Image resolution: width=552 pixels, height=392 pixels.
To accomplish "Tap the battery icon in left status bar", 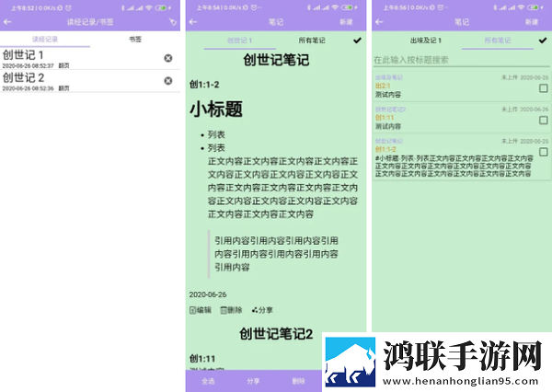I will (161, 7).
